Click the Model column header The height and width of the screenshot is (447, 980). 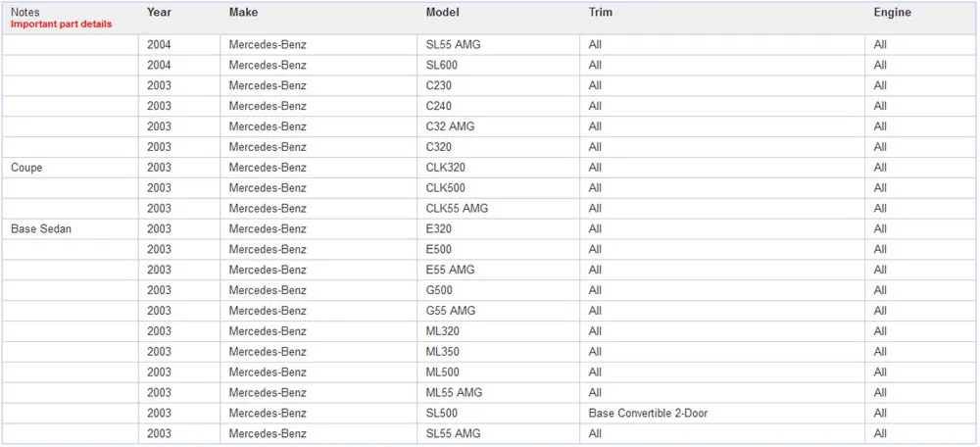click(x=443, y=13)
